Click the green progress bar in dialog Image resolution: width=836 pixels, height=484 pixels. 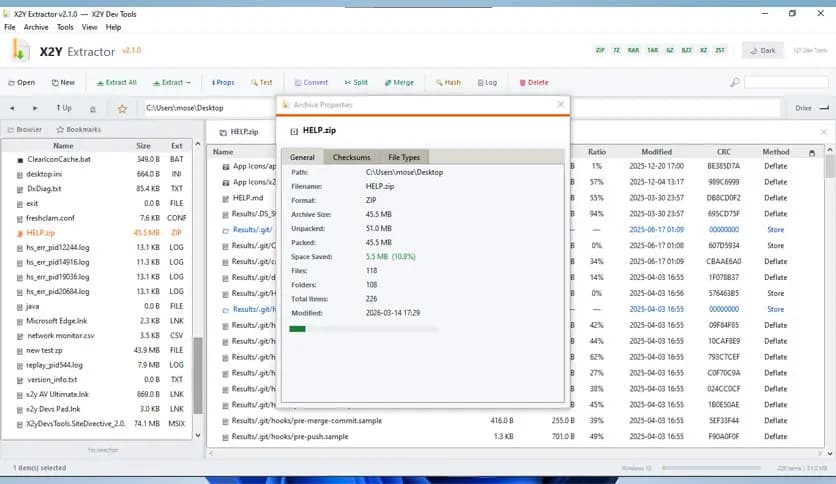tap(298, 329)
